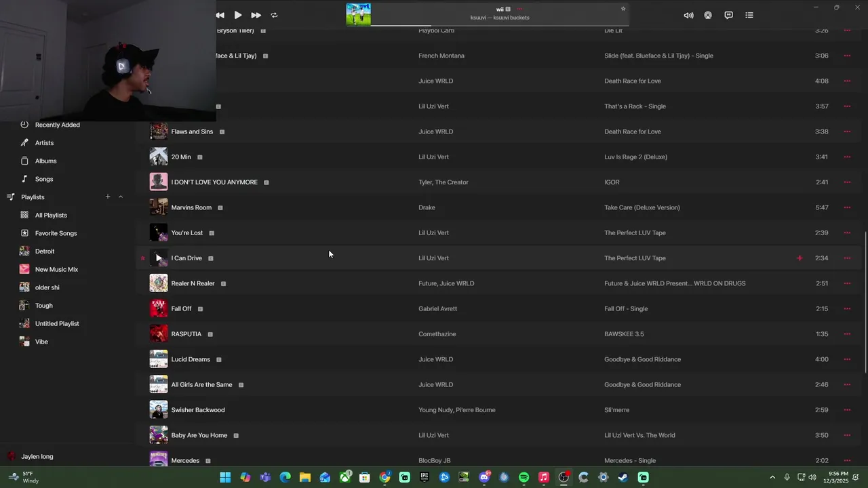Skip forward to the next track
Screen dimensions: 868x488
tap(256, 15)
